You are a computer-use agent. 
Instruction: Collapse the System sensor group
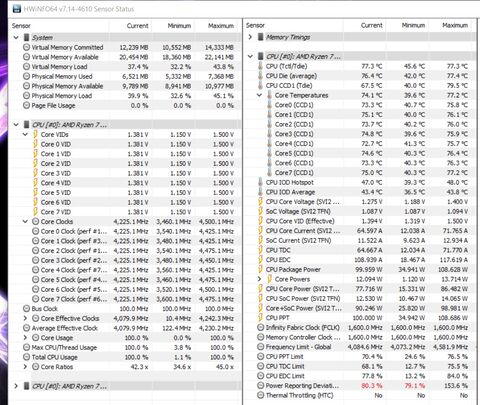click(x=16, y=38)
